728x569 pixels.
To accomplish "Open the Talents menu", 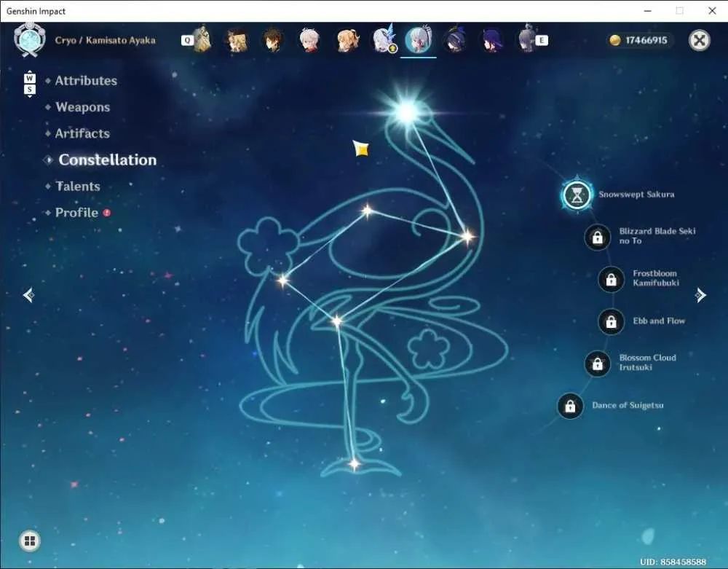I will [78, 187].
